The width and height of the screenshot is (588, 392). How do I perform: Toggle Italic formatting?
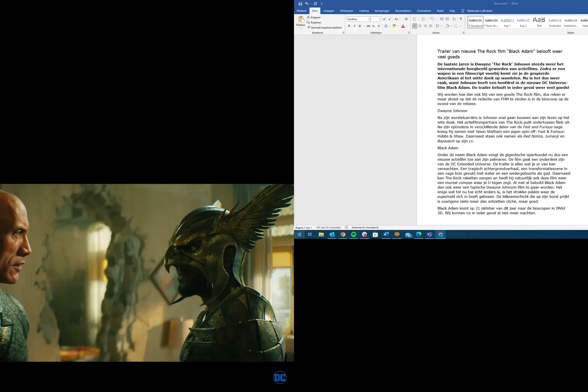pyautogui.click(x=354, y=26)
